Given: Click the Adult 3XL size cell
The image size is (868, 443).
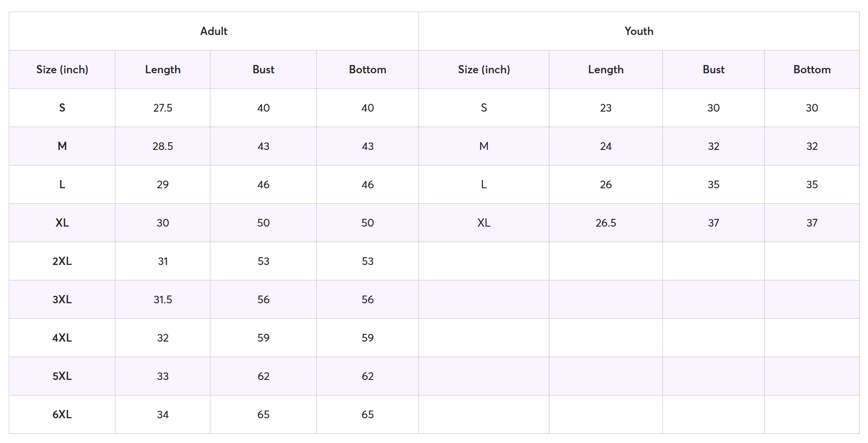Looking at the screenshot, I should 62,299.
